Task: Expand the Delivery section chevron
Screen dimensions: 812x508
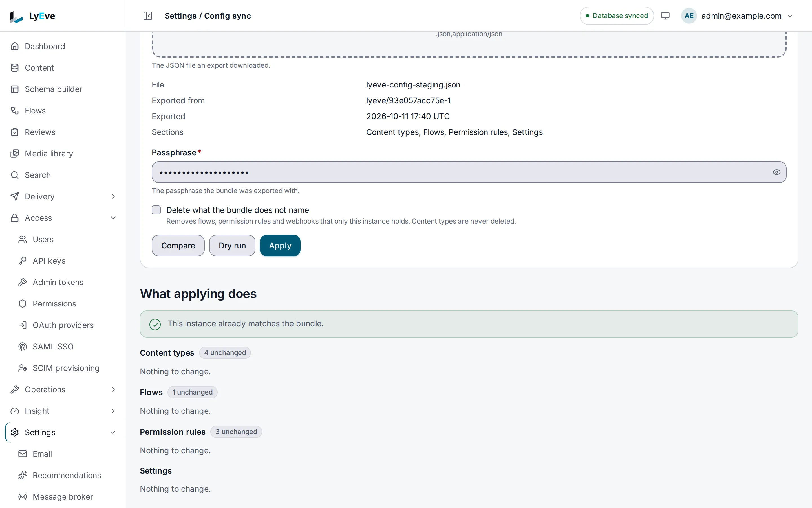Action: pos(113,196)
